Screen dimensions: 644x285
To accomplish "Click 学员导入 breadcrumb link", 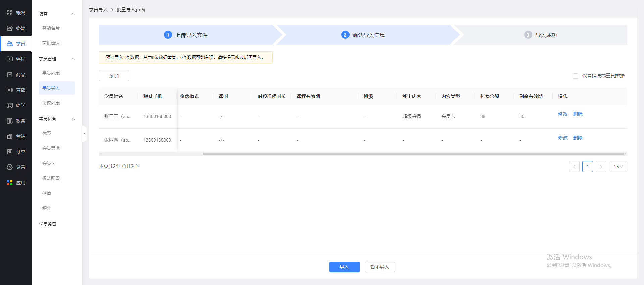I will [x=98, y=10].
